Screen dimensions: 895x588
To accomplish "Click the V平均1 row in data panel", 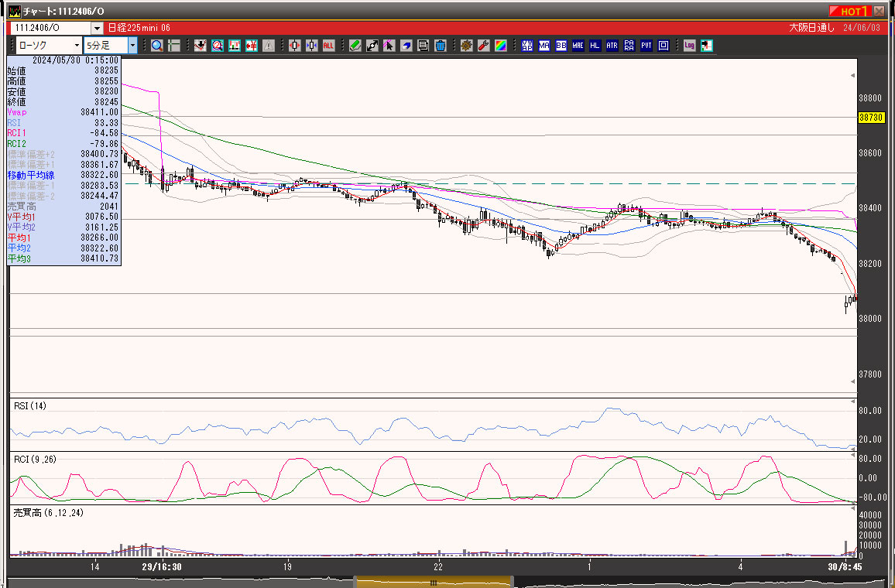I will (63, 217).
